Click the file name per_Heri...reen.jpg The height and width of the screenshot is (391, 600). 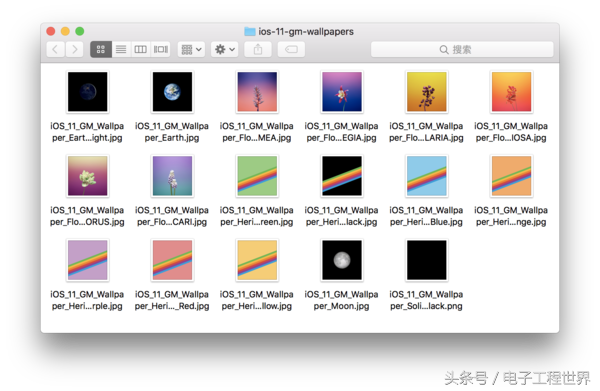[x=257, y=216]
